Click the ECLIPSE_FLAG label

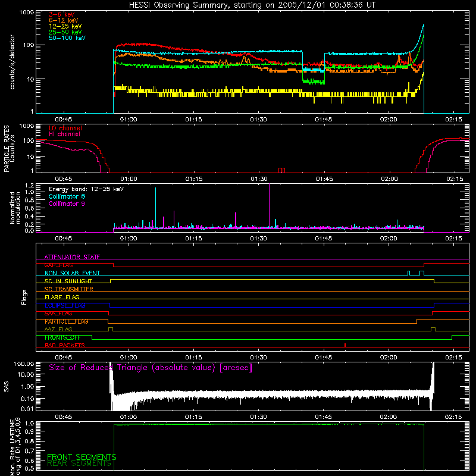tap(65, 305)
